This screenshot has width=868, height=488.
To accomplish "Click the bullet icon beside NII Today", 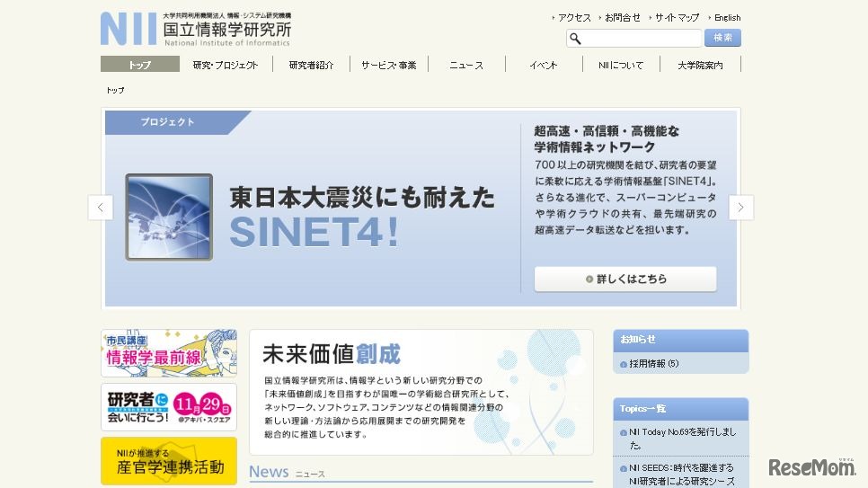I will (x=624, y=432).
